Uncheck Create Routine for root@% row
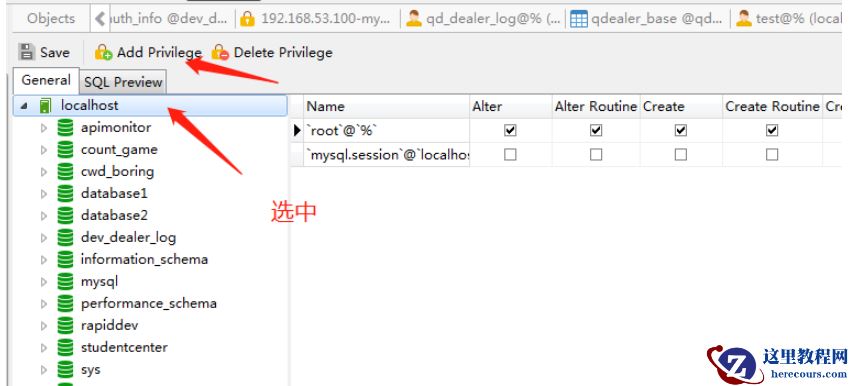Image resolution: width=853 pixels, height=386 pixels. click(x=772, y=130)
